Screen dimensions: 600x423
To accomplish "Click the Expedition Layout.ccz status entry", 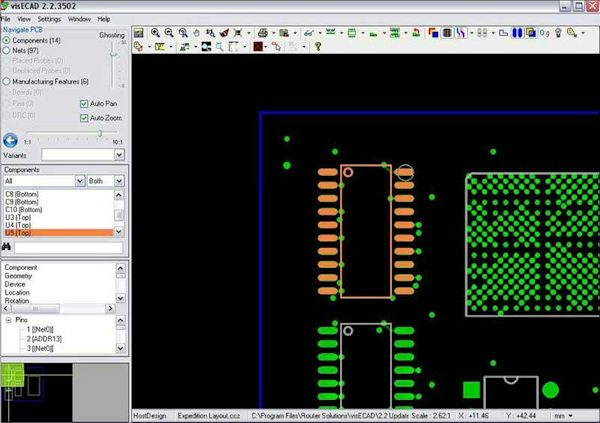I will [209, 416].
